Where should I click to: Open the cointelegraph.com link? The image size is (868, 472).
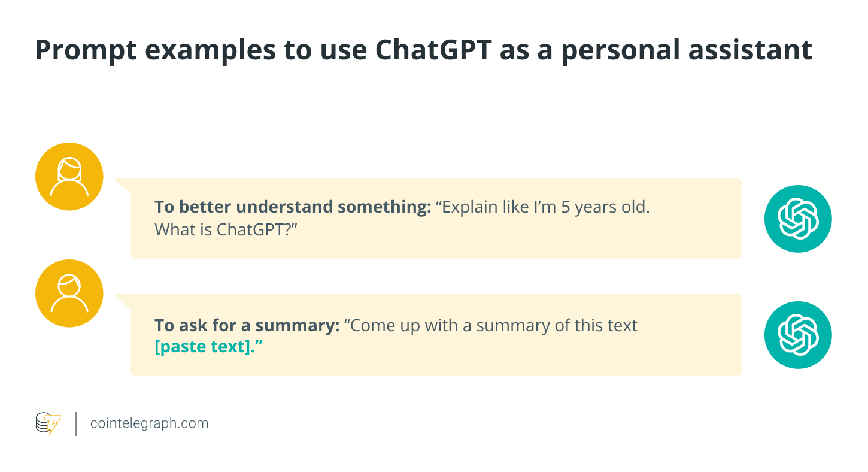[x=149, y=423]
